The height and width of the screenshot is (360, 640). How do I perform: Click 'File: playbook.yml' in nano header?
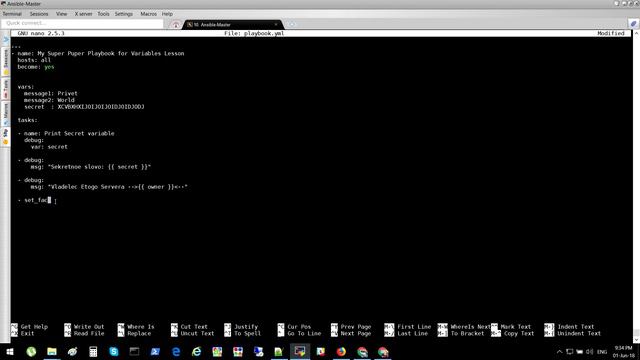coord(254,33)
